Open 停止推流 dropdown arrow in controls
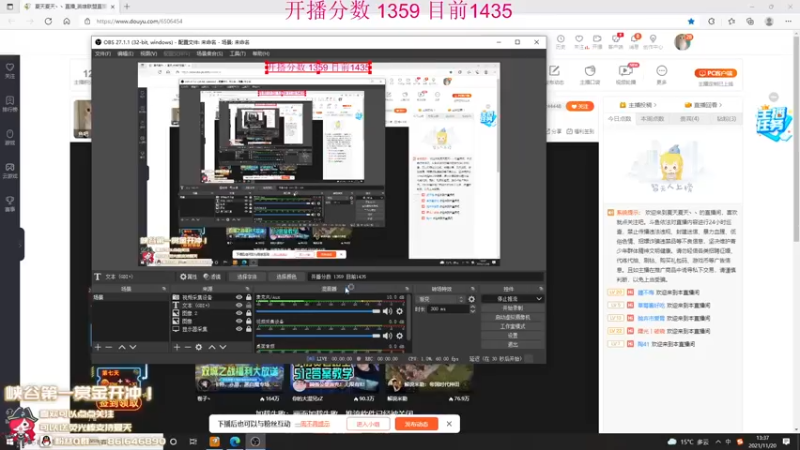The image size is (800, 450). tap(539, 299)
